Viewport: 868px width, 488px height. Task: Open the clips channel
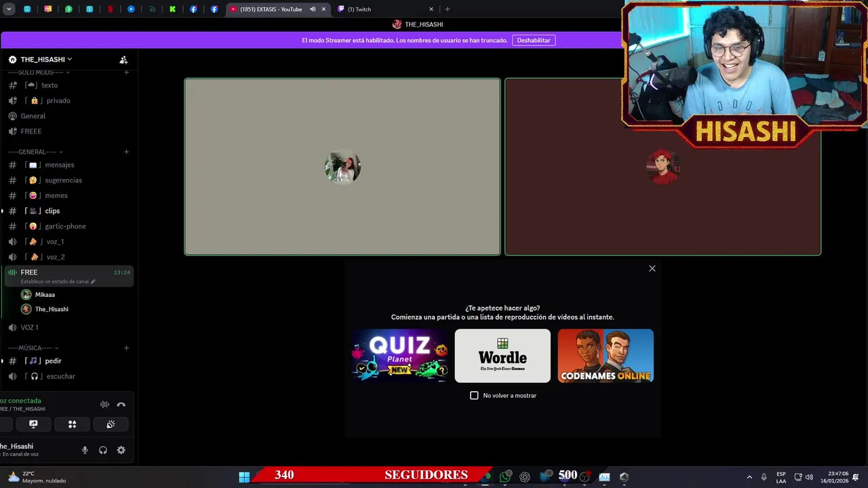click(68, 211)
